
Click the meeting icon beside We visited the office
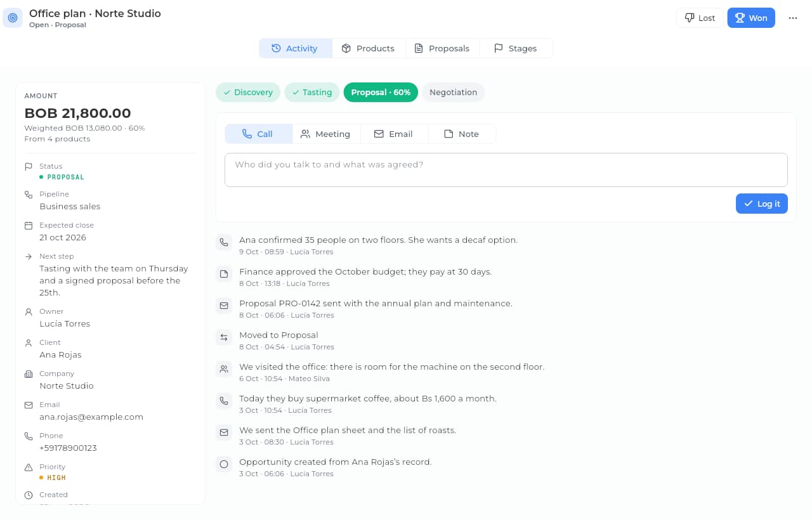(223, 369)
